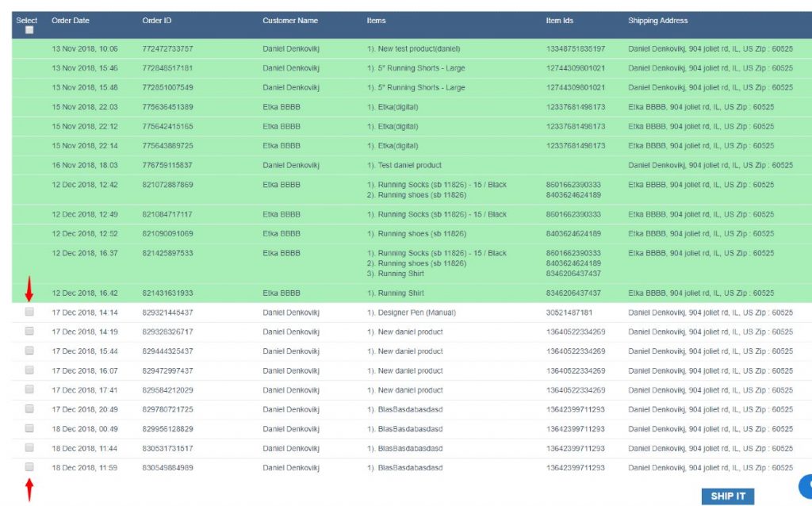Tick the checkbox for order 829956128829

tap(29, 428)
